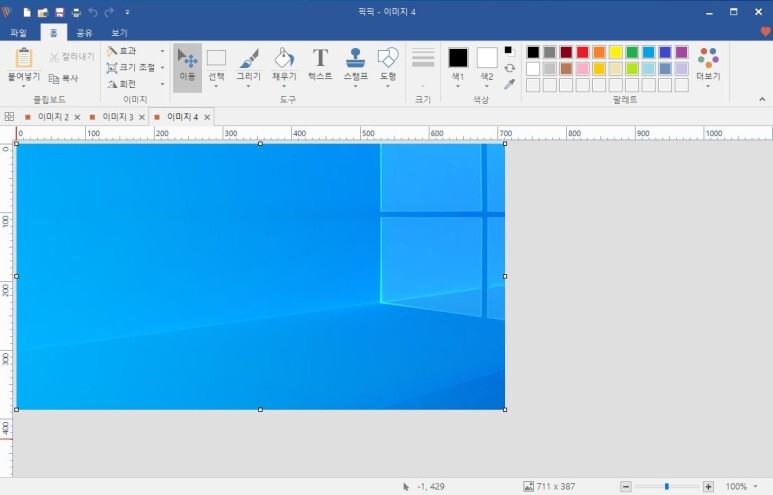This screenshot has height=495, width=773.
Task: Choose the pink palette swatch
Action: click(x=582, y=69)
